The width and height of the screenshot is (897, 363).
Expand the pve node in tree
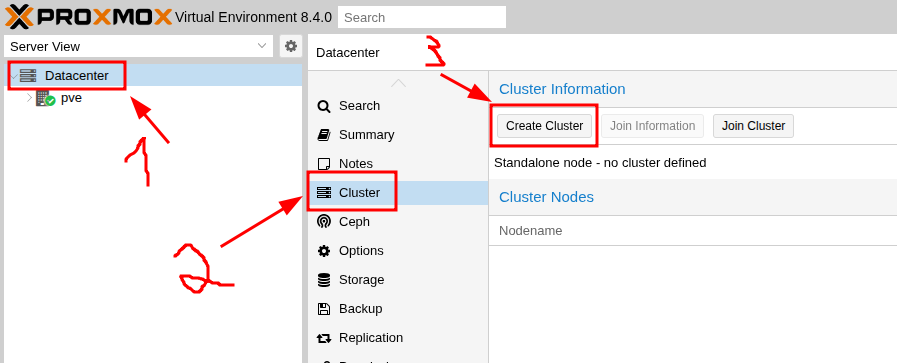pos(29,98)
